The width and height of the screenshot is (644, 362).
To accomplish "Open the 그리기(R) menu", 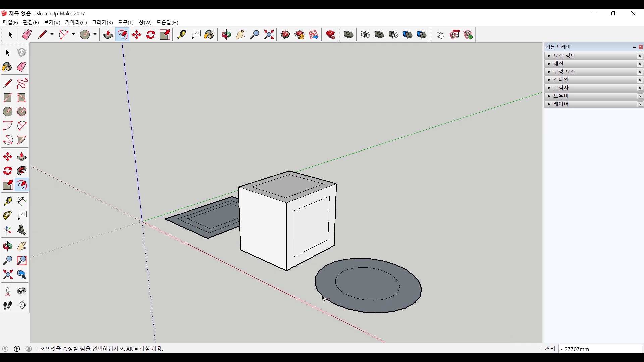I will click(102, 22).
